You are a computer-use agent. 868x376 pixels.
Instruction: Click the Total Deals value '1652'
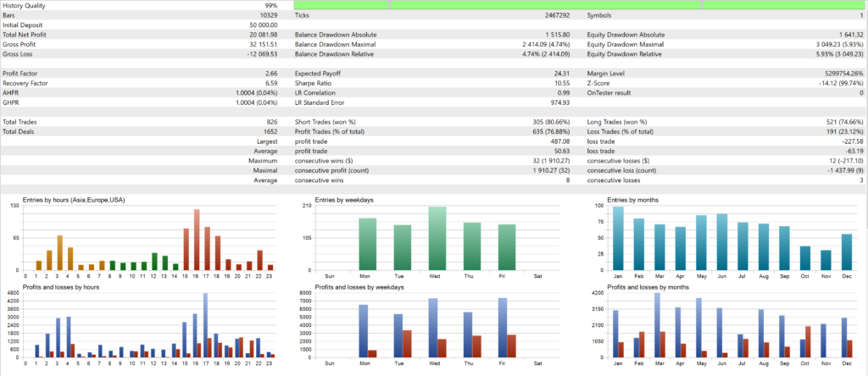point(270,131)
